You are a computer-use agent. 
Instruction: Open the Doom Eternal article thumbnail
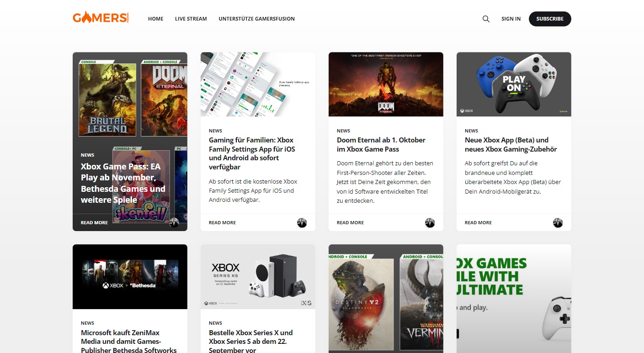click(x=386, y=84)
